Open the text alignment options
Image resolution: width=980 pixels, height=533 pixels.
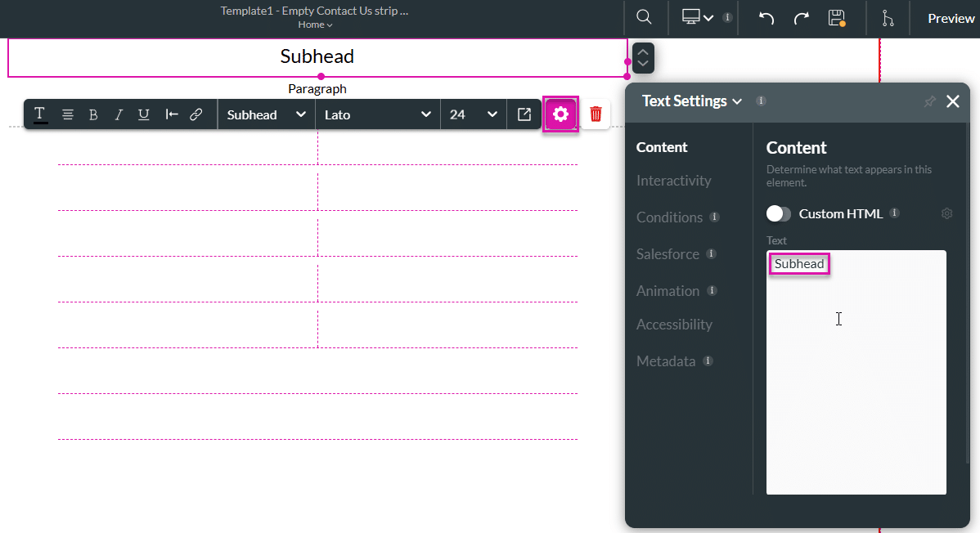[x=67, y=114]
